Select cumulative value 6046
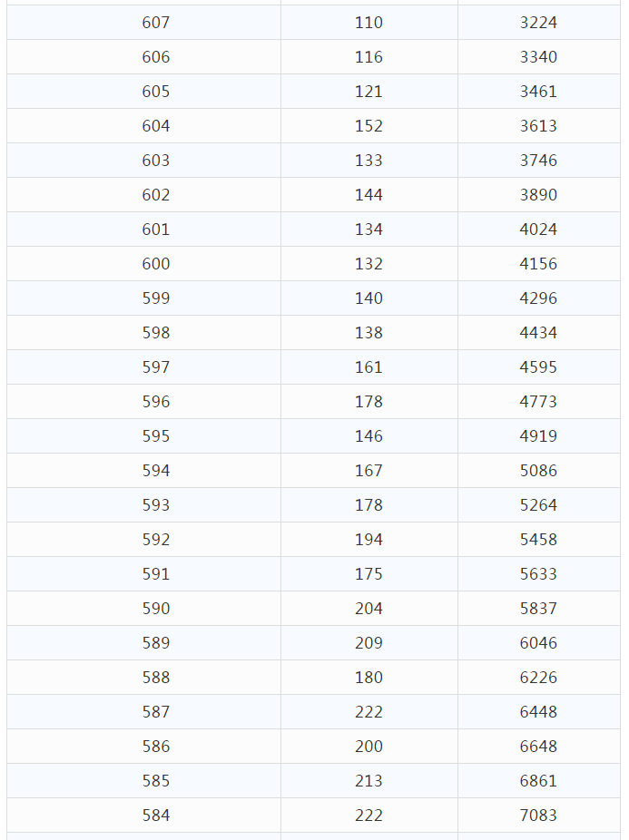 [538, 643]
